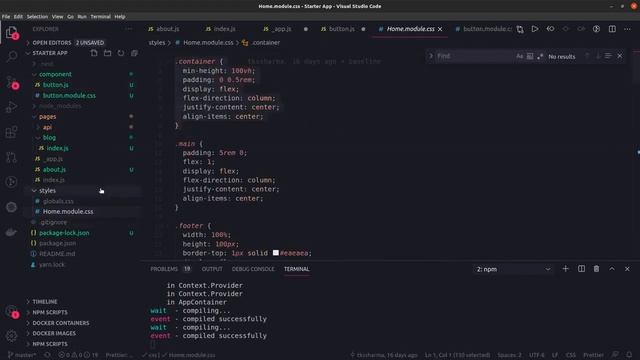Open the Accounts menu icon
This screenshot has height=360, width=640.
pyautogui.click(x=11, y=312)
